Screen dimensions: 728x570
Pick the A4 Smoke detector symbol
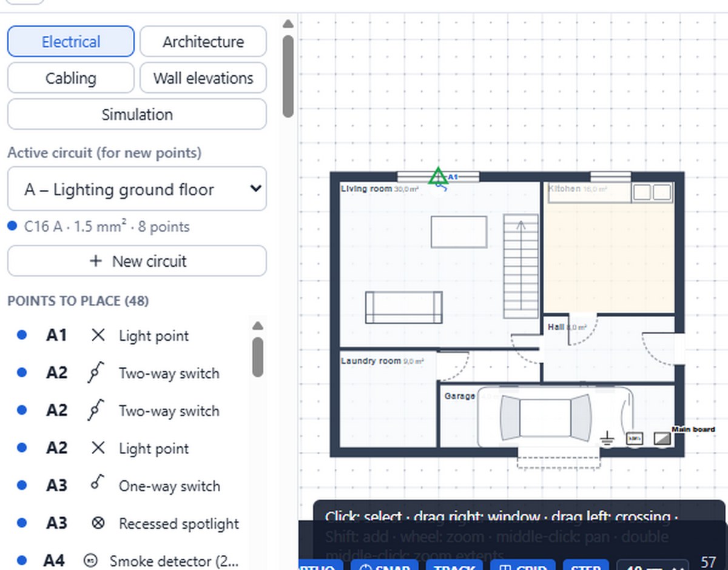(91, 561)
